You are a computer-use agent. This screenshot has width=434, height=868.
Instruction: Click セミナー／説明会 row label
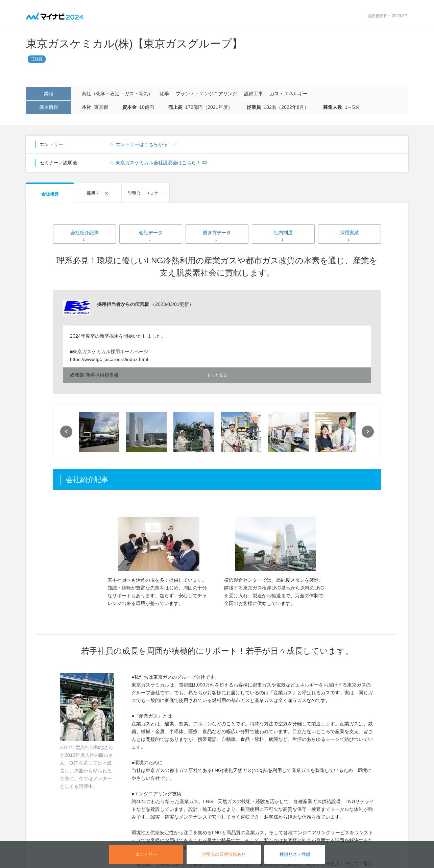coord(58,163)
